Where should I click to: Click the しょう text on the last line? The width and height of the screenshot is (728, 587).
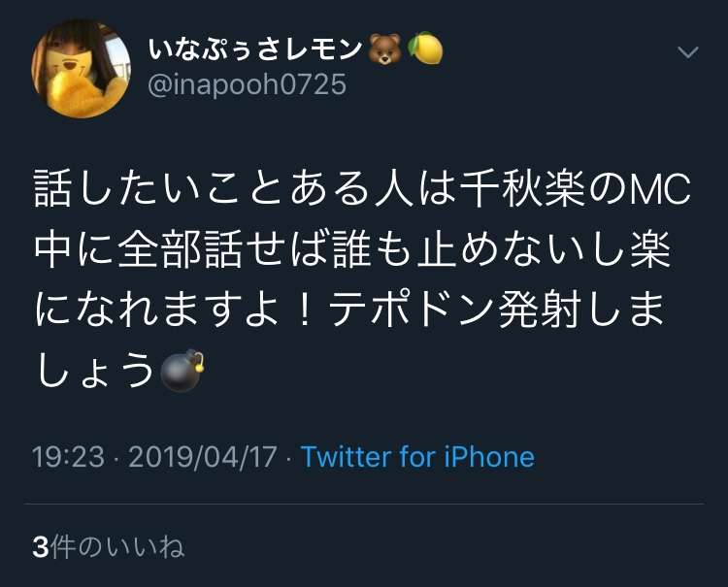pyautogui.click(x=95, y=371)
